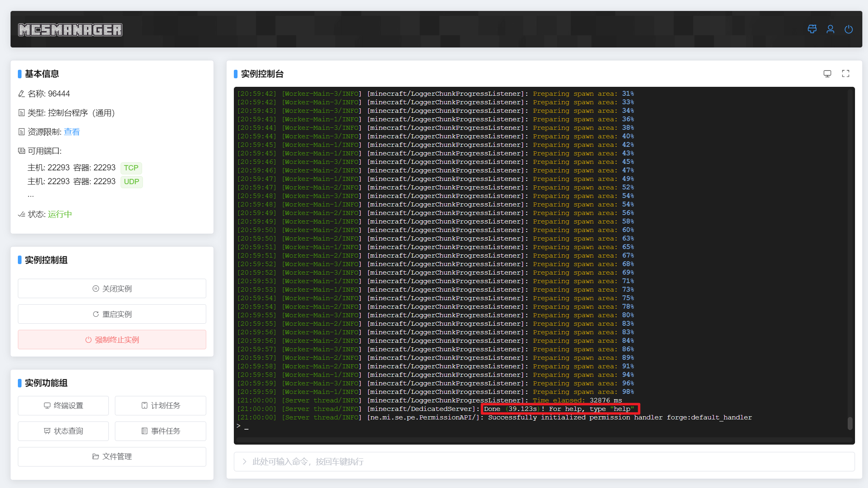The width and height of the screenshot is (868, 488).
Task: Open 终端设置 terminal settings
Action: coord(63,406)
